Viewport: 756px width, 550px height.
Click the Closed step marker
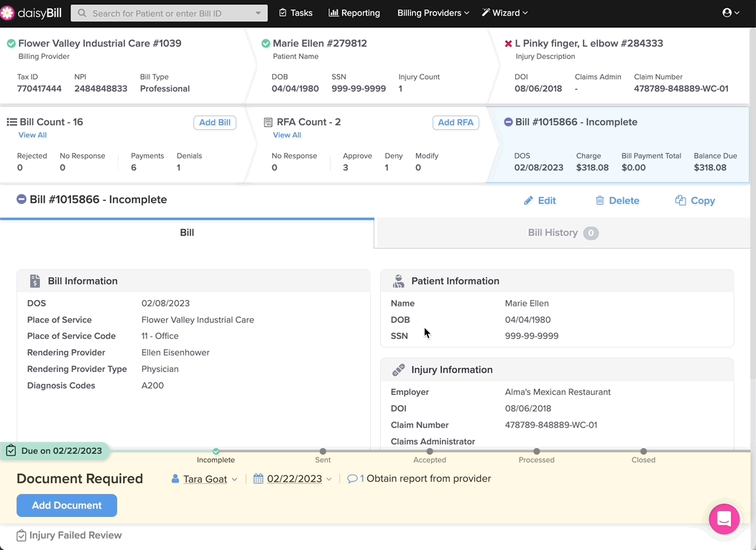click(x=644, y=451)
